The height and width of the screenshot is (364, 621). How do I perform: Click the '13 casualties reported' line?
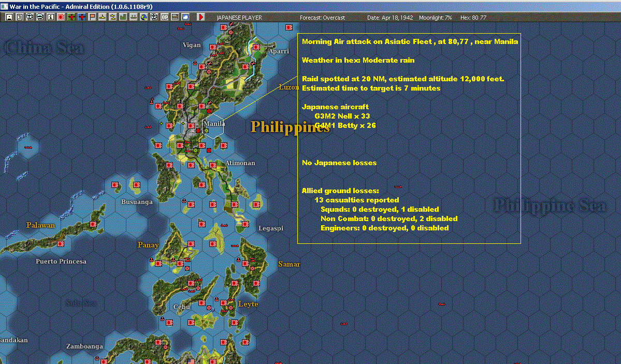coord(356,200)
